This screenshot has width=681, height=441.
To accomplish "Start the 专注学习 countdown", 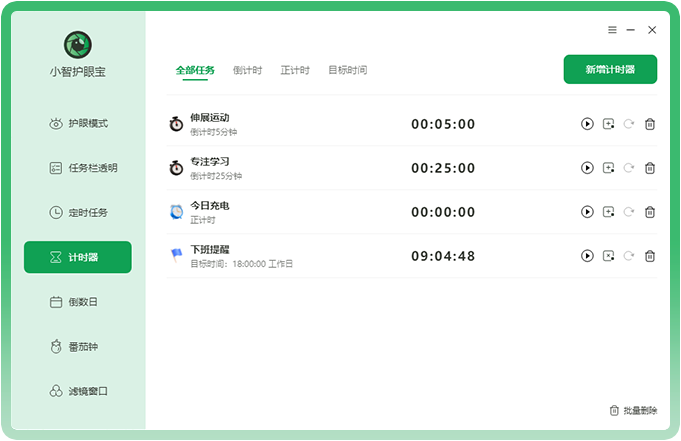I will 587,168.
